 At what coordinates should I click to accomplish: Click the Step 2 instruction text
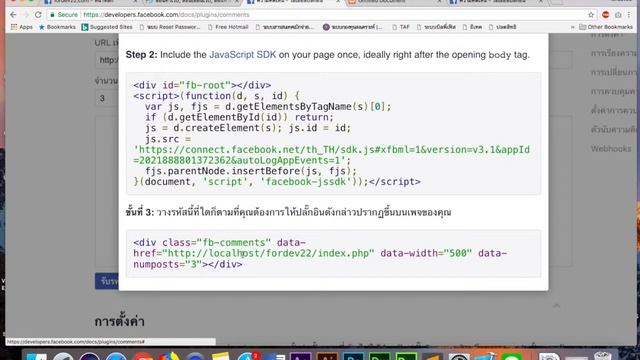(327, 55)
